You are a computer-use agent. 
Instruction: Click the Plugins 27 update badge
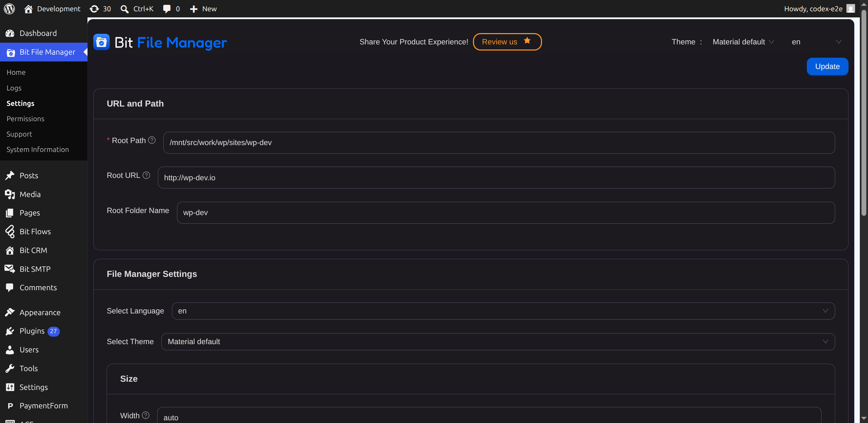tap(54, 331)
